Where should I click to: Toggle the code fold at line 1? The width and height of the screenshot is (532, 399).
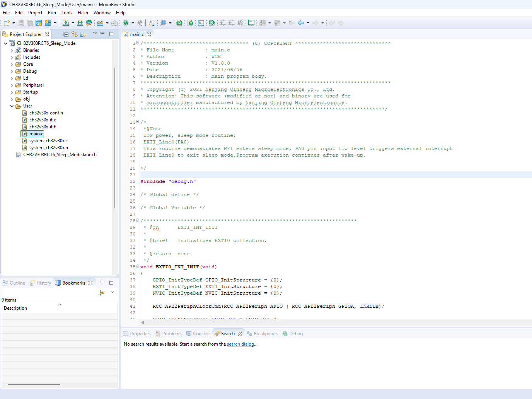(138, 43)
